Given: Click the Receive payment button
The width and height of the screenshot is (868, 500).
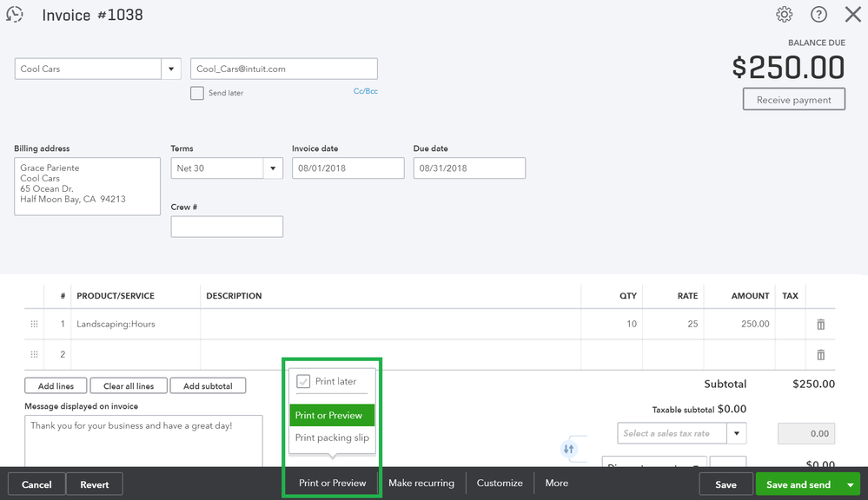Looking at the screenshot, I should coord(793,100).
